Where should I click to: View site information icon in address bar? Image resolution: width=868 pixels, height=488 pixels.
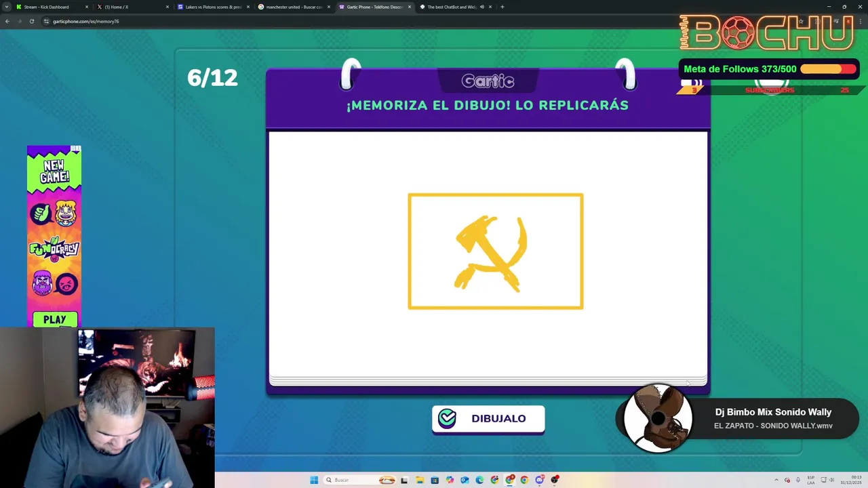(46, 21)
